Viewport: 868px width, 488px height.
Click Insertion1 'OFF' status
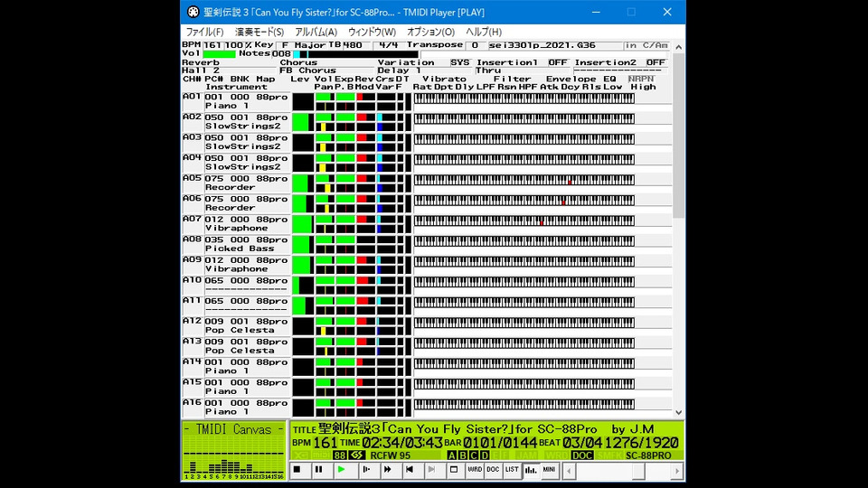[x=558, y=62]
